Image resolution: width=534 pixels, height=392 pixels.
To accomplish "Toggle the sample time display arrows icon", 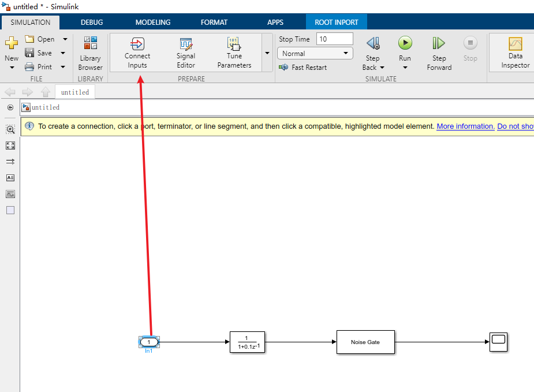I will click(10, 162).
